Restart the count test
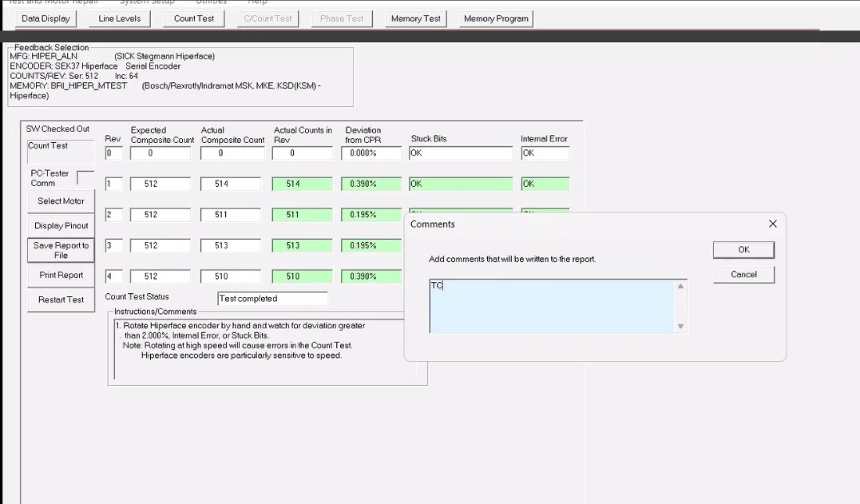Screen dimensions: 860x504 (61, 299)
